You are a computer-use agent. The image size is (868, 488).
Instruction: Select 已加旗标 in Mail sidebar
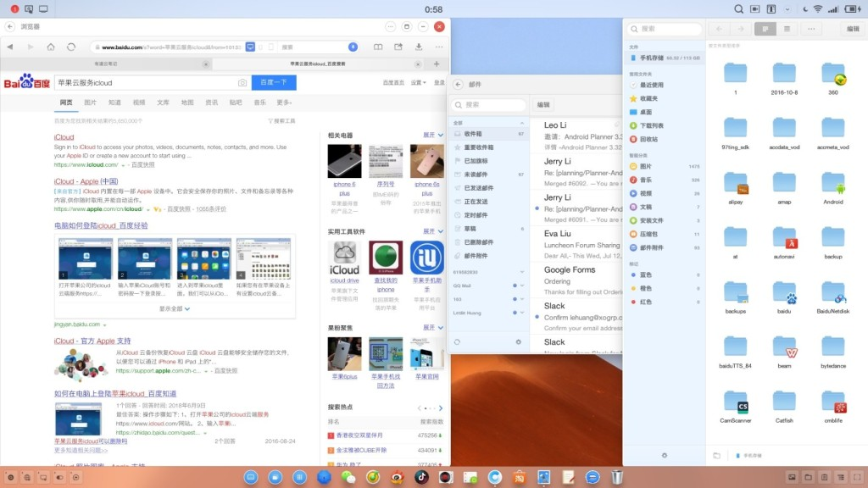pos(489,161)
